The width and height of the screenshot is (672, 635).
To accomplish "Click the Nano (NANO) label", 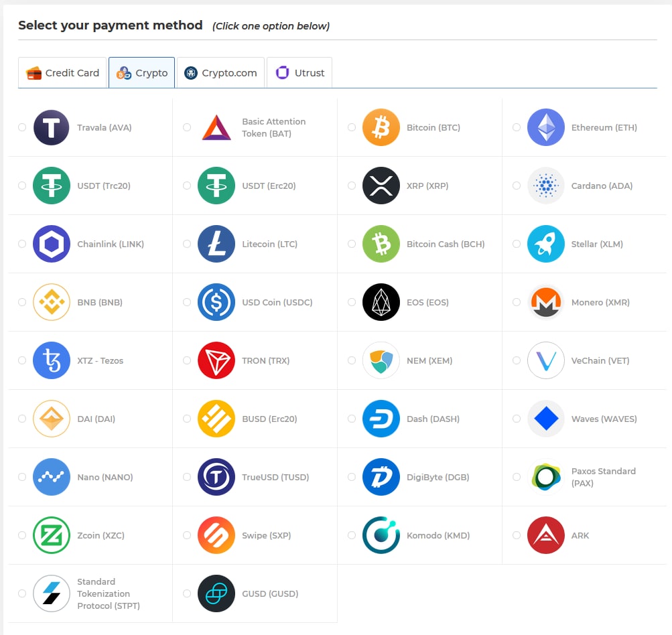I will (105, 478).
